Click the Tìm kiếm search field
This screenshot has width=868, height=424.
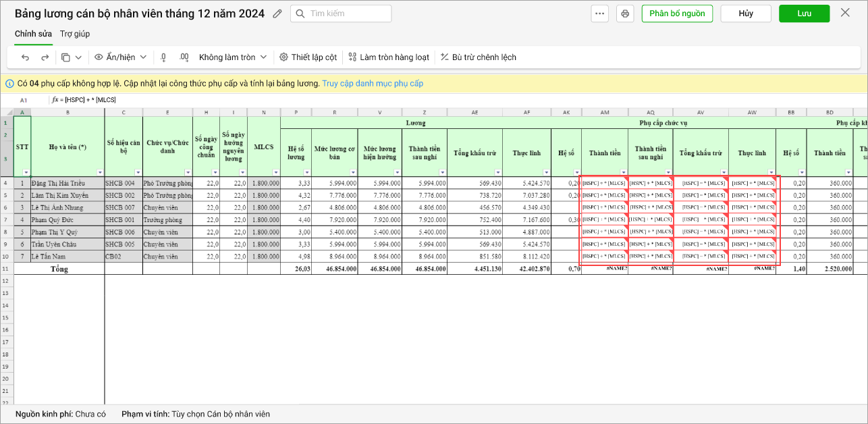[x=341, y=14]
